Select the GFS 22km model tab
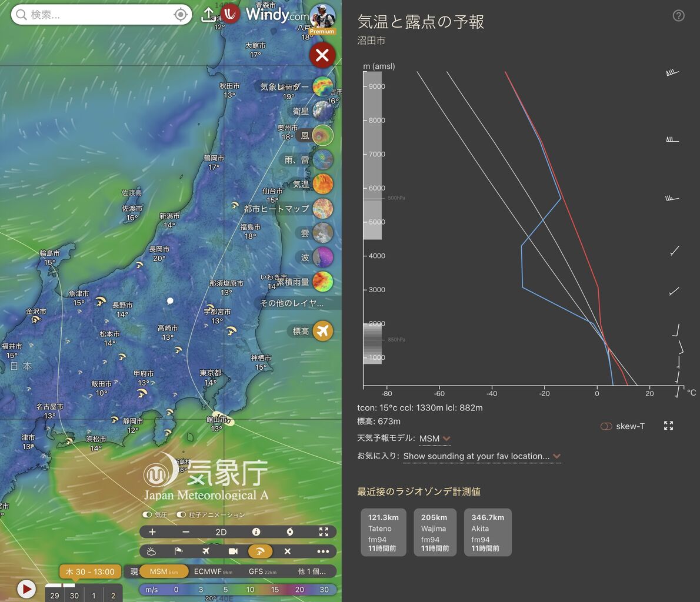The image size is (700, 602). [262, 571]
